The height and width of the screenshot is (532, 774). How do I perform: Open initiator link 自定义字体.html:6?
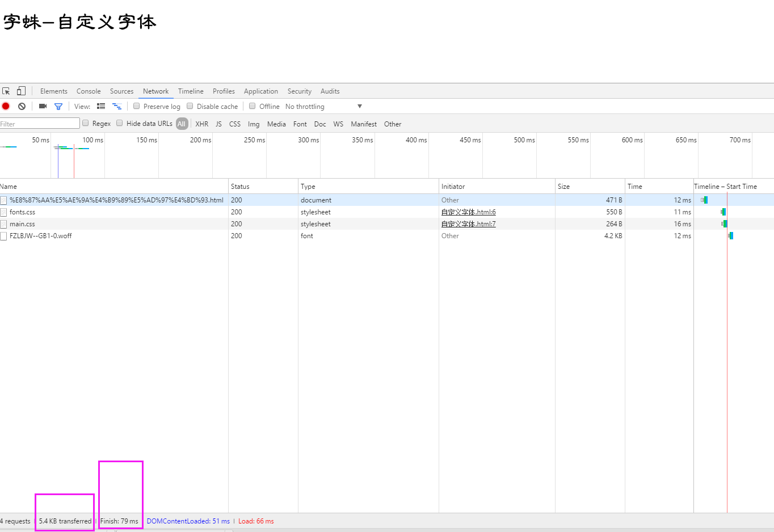point(469,212)
